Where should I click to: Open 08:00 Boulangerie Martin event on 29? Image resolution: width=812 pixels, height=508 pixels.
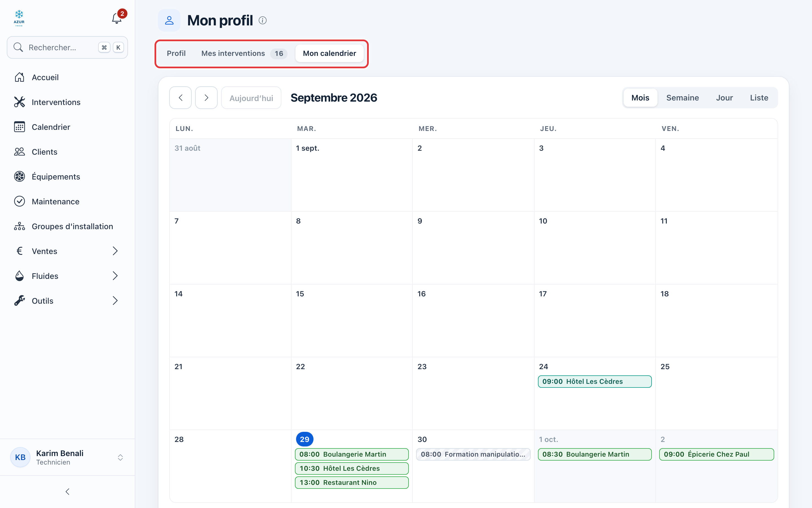[x=352, y=454]
